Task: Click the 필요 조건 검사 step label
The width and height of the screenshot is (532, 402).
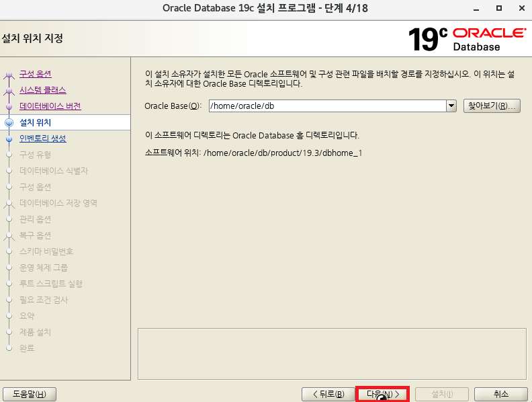Action: [x=44, y=300]
